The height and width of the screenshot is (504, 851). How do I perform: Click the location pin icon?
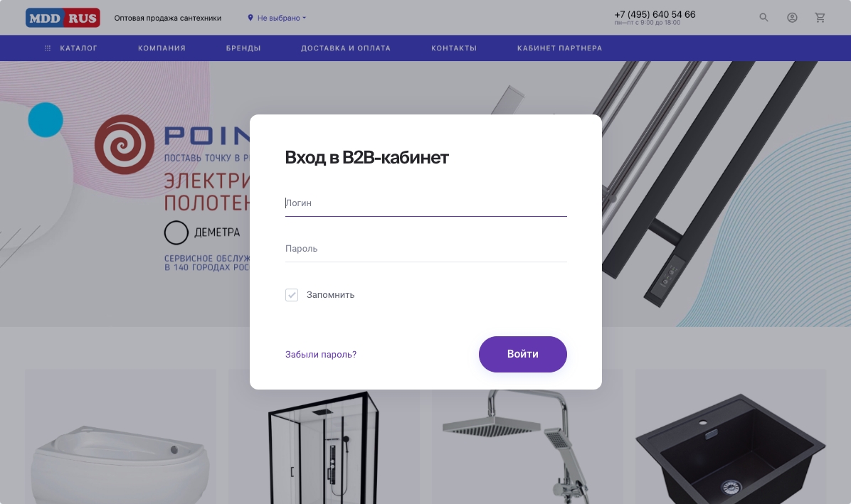(x=250, y=17)
